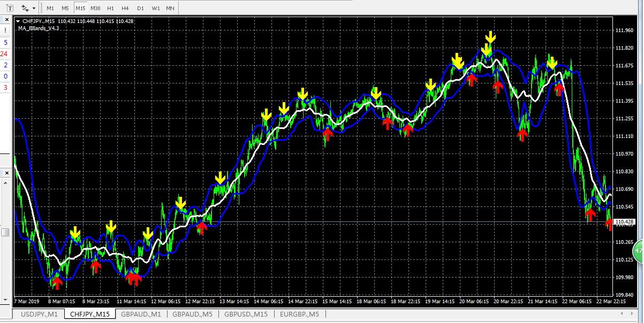
Task: Open the EURGBP.,M5 chart tab
Action: [x=299, y=314]
